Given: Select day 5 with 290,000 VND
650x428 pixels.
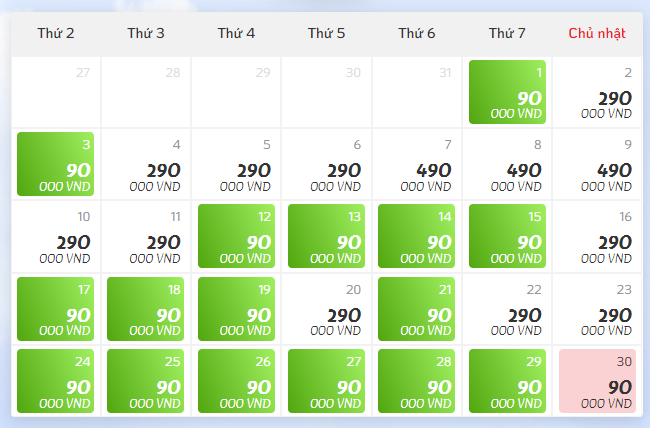Looking at the screenshot, I should [x=236, y=164].
